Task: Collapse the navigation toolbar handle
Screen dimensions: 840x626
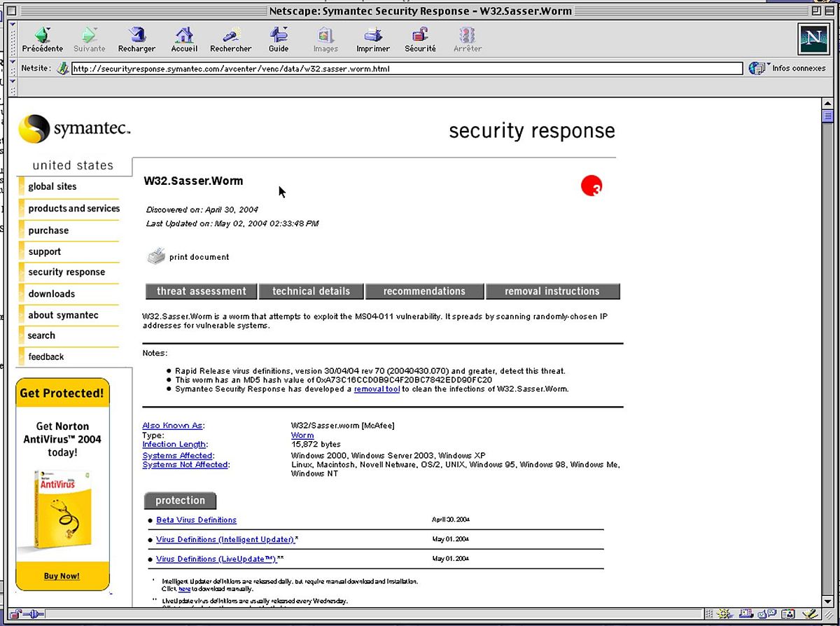Action: [x=13, y=39]
